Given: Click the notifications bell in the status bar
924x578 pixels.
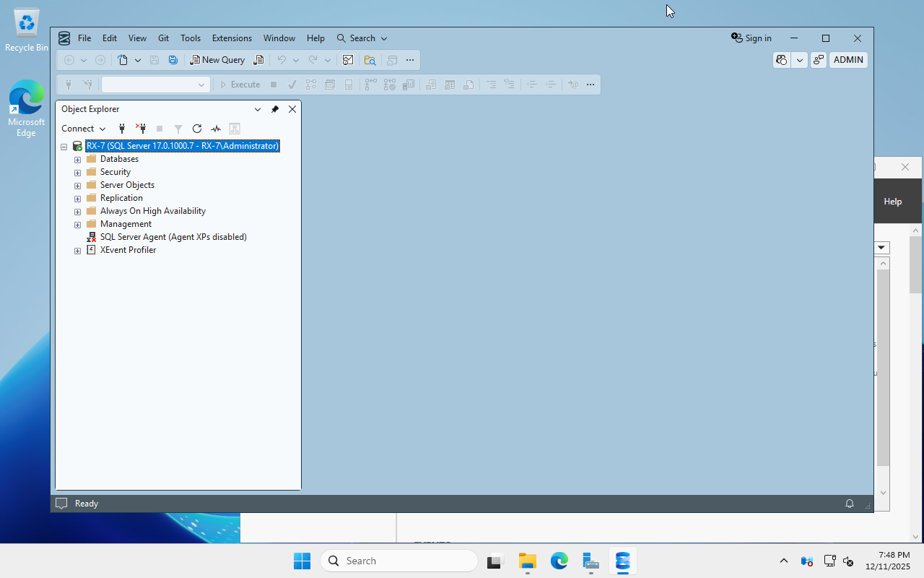Looking at the screenshot, I should tap(849, 503).
